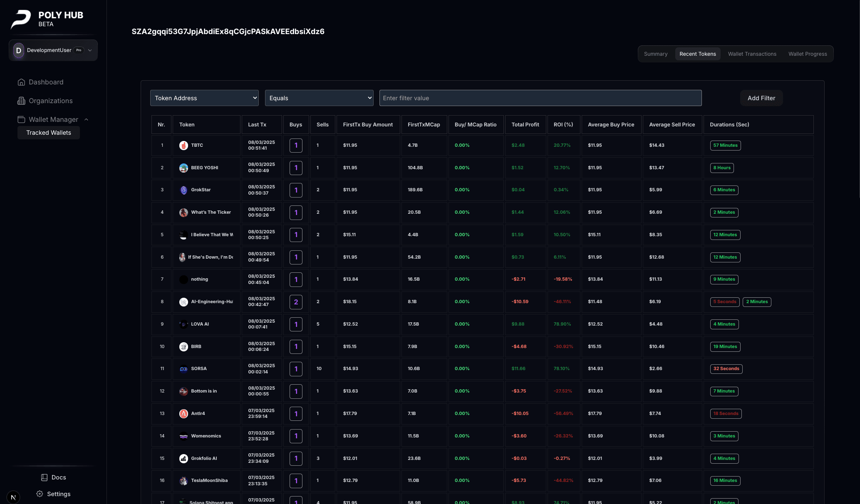The width and height of the screenshot is (860, 504).
Task: Select the Dashboard icon in the sidebar
Action: pyautogui.click(x=22, y=82)
